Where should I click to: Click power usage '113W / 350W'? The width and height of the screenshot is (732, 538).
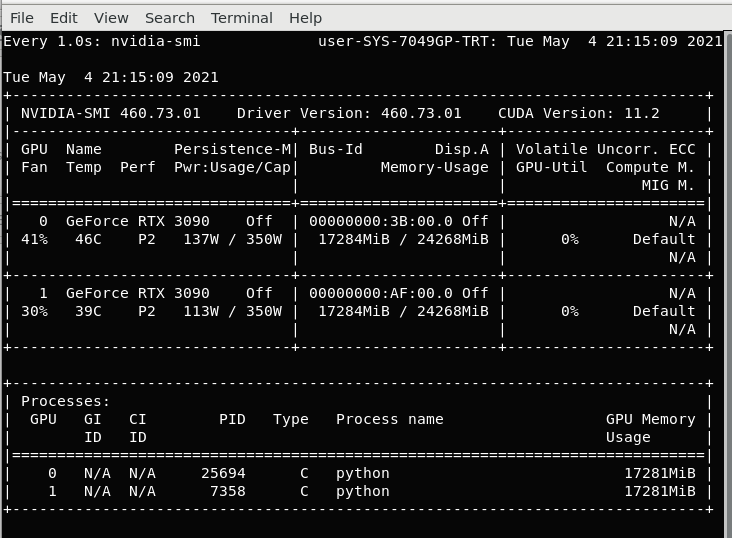[x=232, y=311]
